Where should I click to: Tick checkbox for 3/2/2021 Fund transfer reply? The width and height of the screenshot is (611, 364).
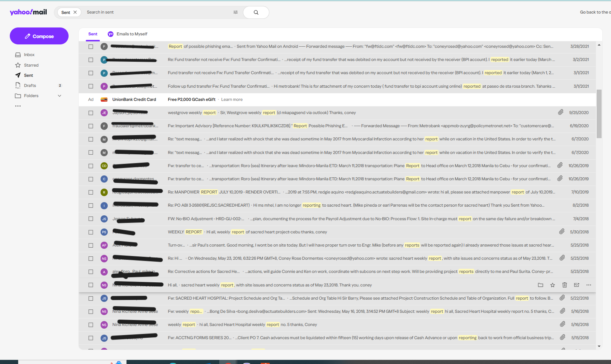91,60
